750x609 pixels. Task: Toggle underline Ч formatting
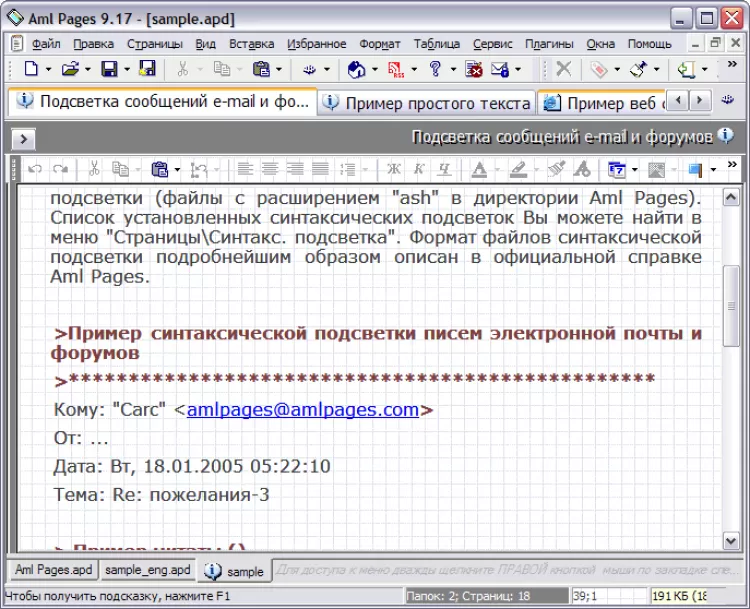click(444, 169)
